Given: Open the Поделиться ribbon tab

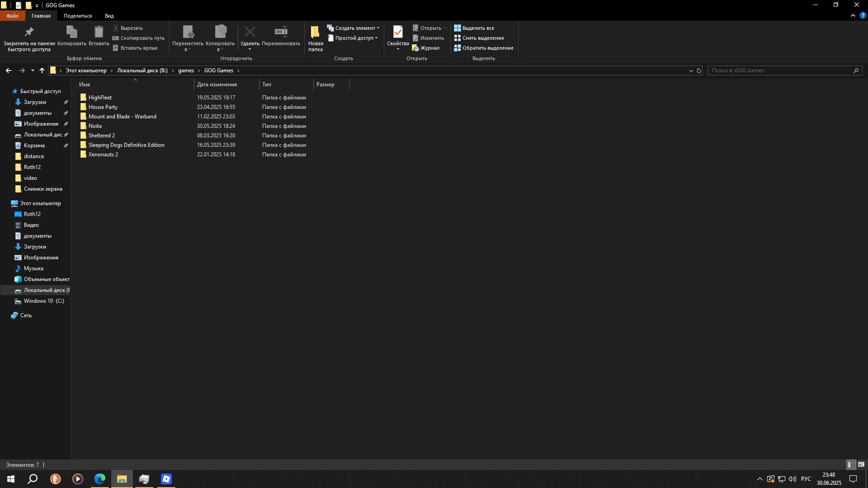Looking at the screenshot, I should (x=77, y=16).
